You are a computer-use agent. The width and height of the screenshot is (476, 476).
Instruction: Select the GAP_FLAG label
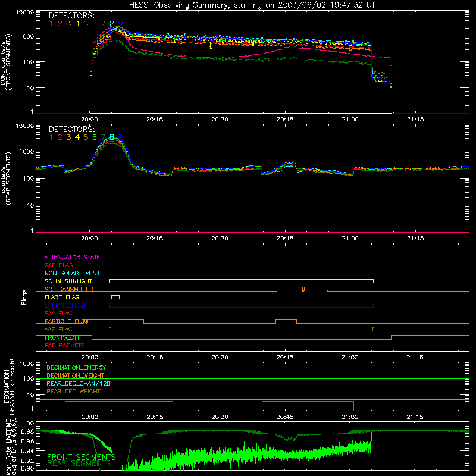click(58, 265)
